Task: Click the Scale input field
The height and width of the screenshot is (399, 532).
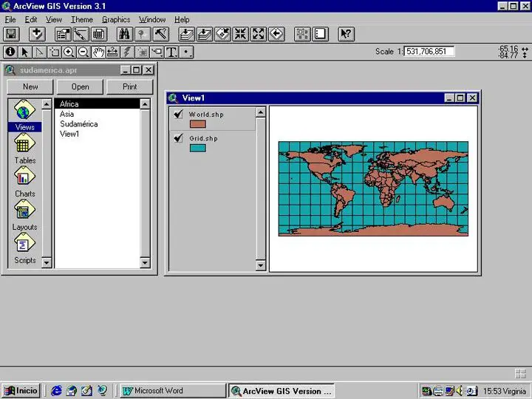Action: 429,52
